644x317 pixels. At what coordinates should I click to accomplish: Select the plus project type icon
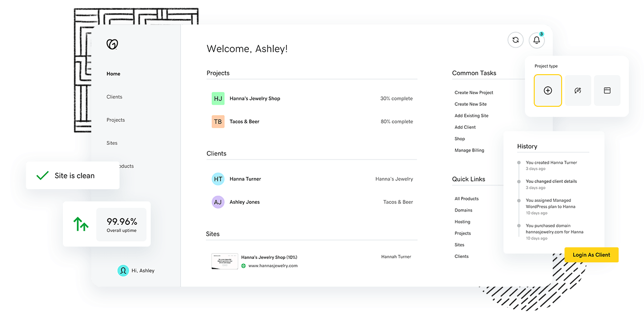click(548, 90)
